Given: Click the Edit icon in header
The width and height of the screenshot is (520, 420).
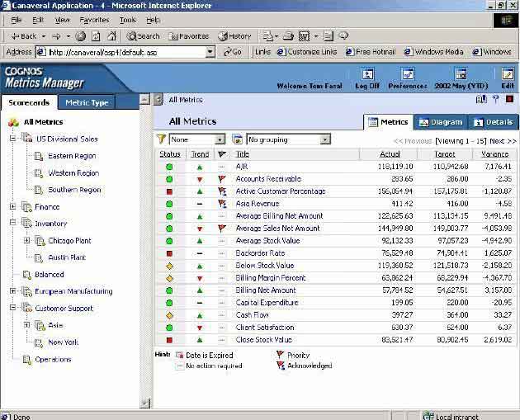Looking at the screenshot, I should (508, 74).
